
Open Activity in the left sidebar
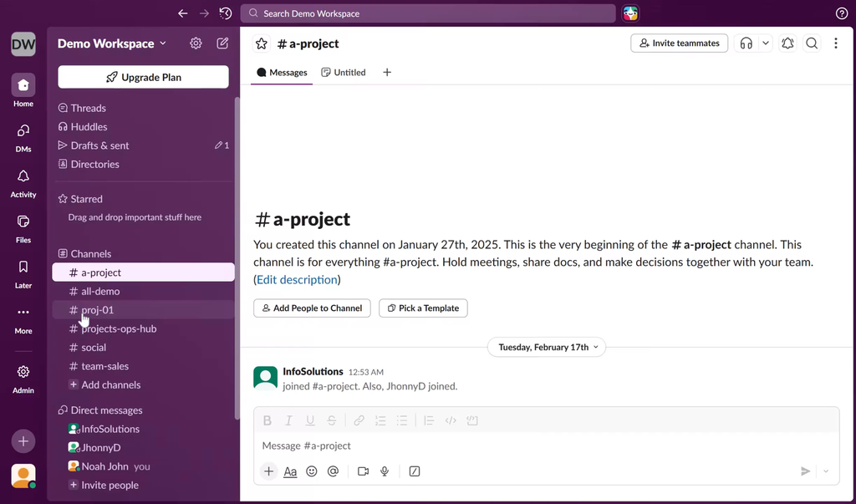[x=23, y=183]
